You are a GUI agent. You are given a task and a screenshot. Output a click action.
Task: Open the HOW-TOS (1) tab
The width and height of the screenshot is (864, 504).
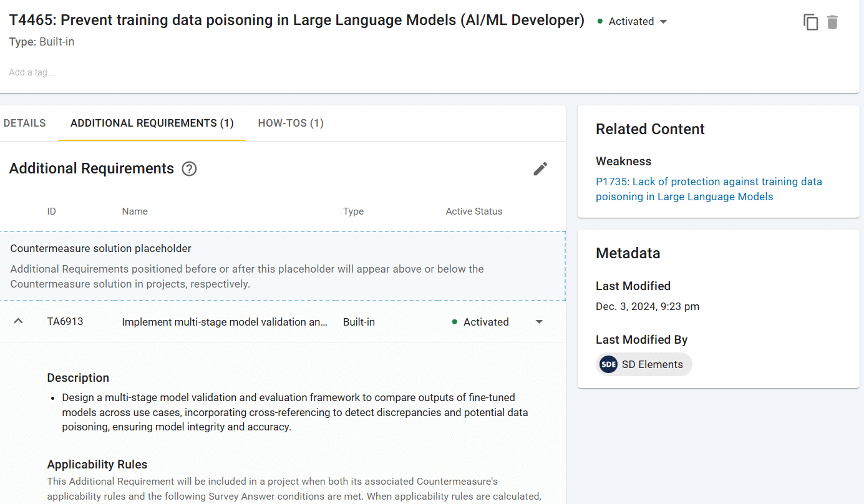coord(291,123)
